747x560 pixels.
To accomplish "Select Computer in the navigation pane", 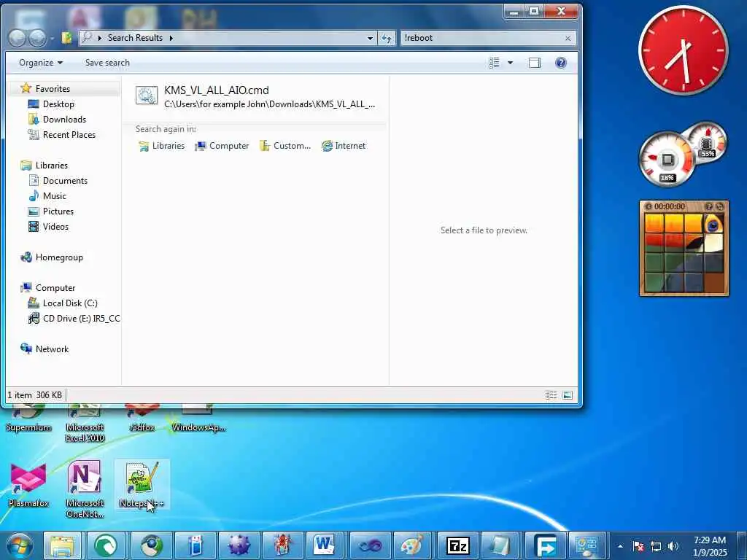I will [x=55, y=287].
